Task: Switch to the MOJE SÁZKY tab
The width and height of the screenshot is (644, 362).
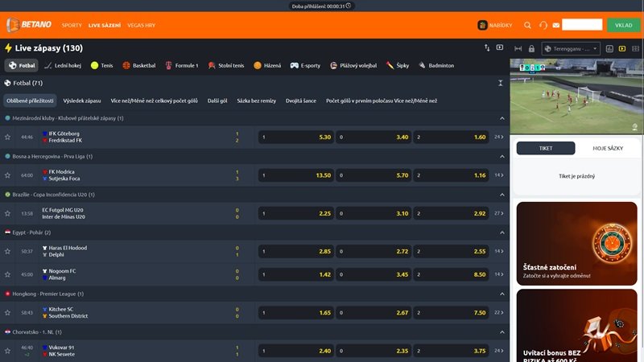Action: pos(608,148)
